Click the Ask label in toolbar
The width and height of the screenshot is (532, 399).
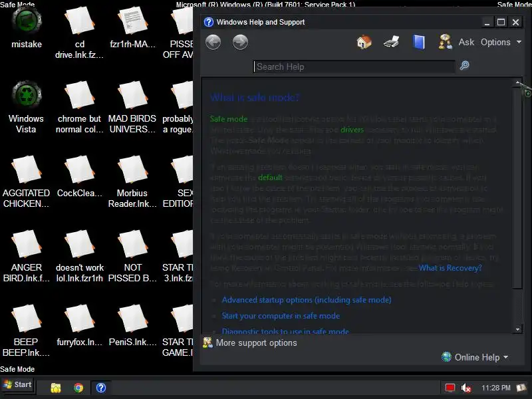click(x=467, y=42)
